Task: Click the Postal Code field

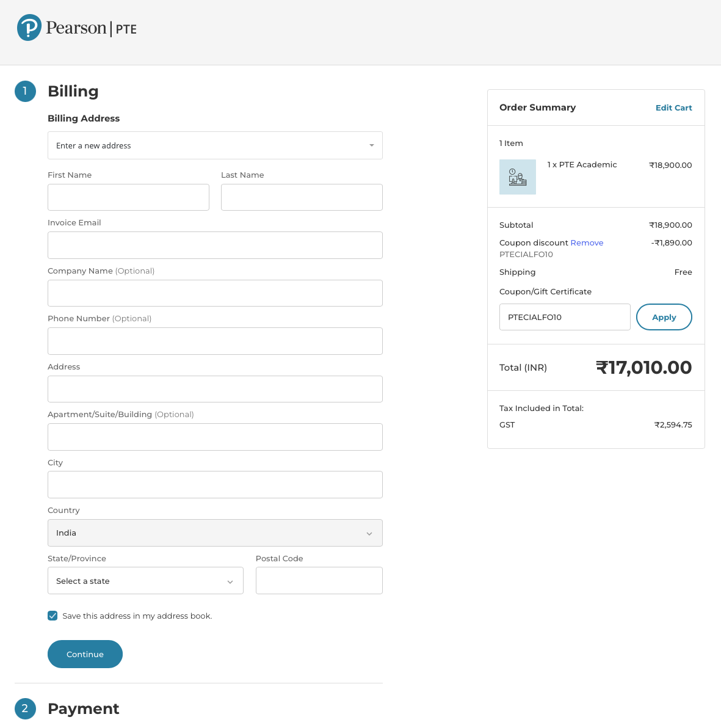Action: [319, 581]
